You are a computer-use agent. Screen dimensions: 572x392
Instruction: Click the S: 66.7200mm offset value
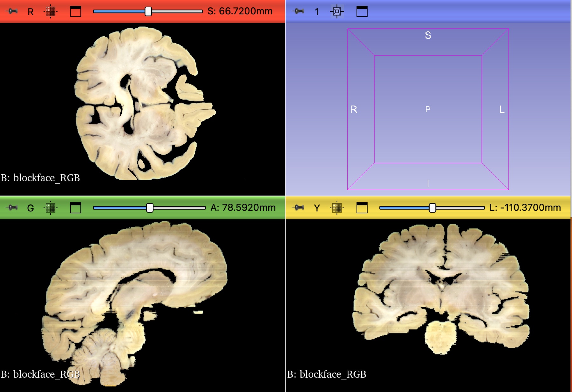240,11
